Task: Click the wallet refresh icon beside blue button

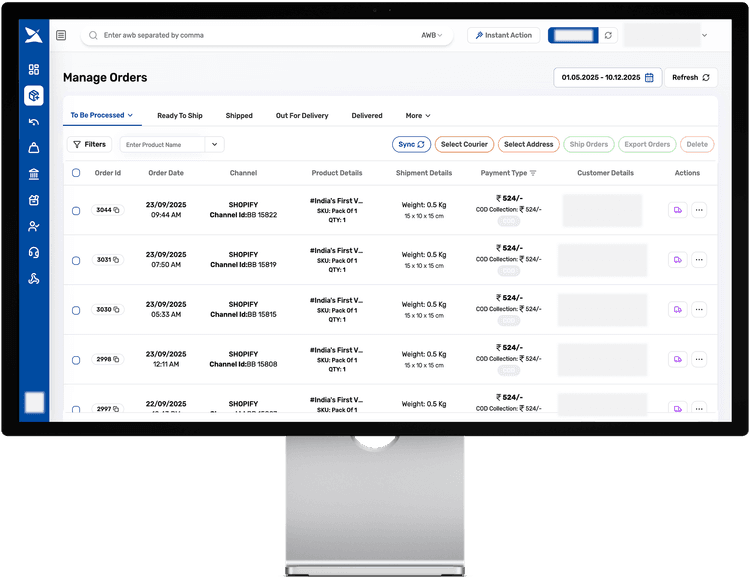Action: tap(608, 35)
